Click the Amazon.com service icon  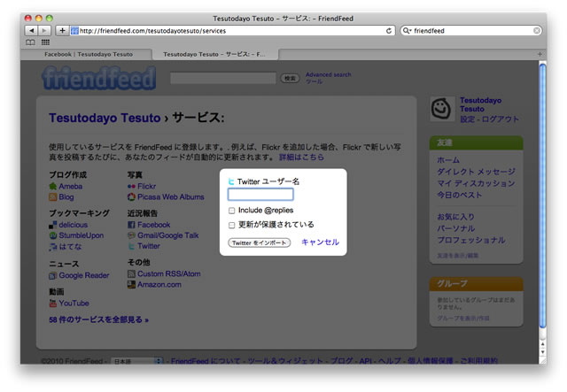pos(131,285)
